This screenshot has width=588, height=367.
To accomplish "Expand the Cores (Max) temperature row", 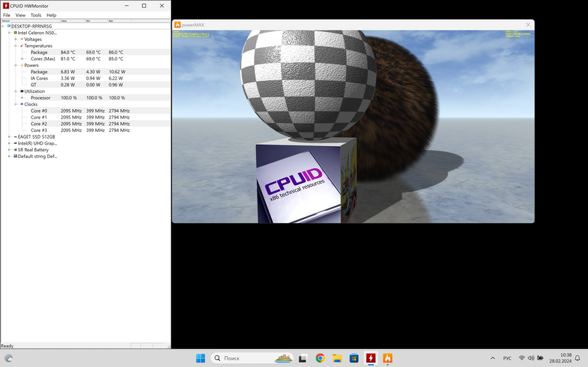I will click(22, 59).
